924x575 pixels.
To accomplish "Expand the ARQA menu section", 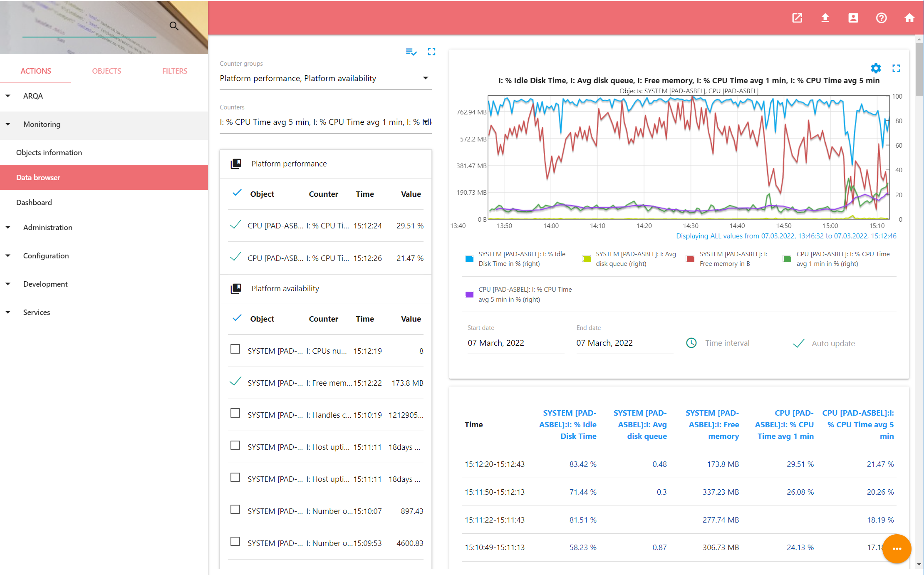I will pos(104,96).
